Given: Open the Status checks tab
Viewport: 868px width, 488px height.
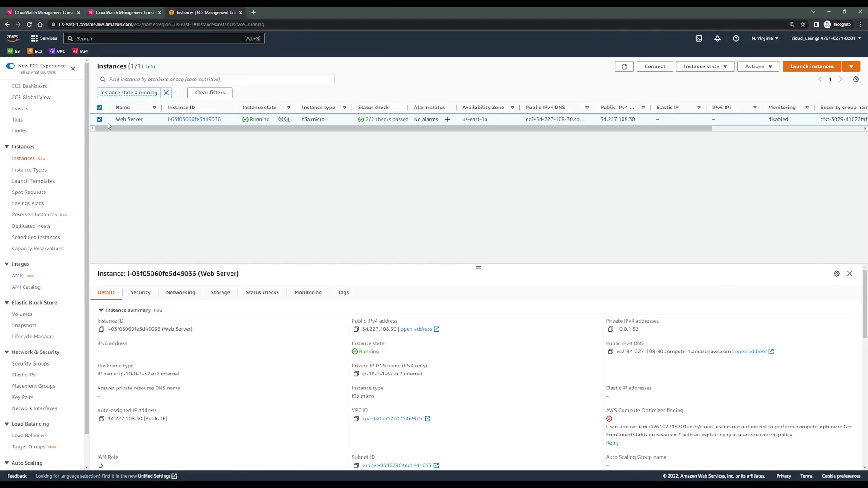Looking at the screenshot, I should [262, 293].
